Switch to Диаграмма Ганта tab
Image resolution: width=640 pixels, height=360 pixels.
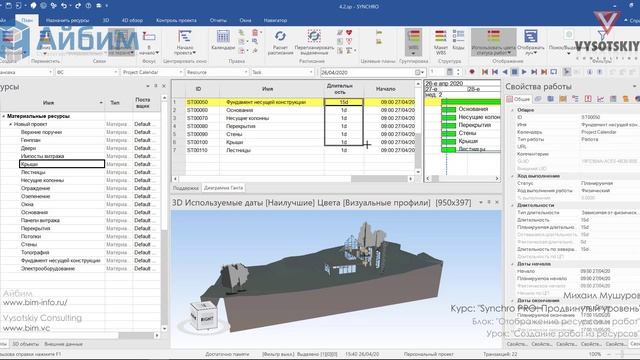[x=223, y=188]
